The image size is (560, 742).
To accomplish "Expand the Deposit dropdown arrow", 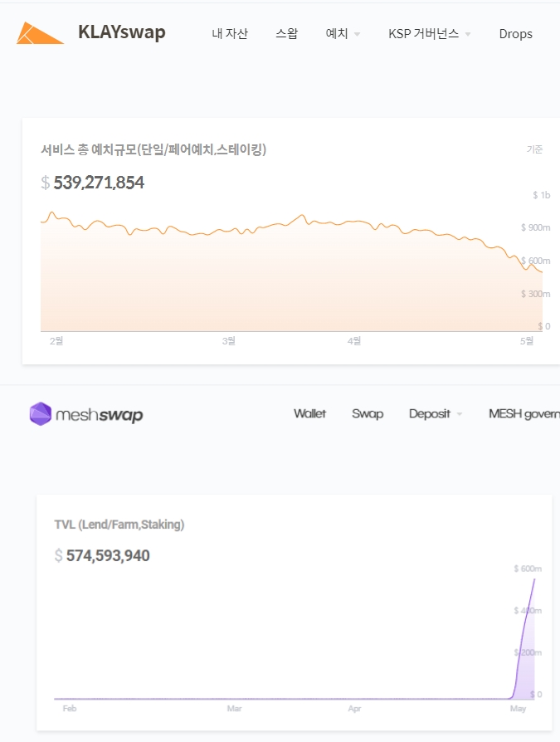I will 460,414.
